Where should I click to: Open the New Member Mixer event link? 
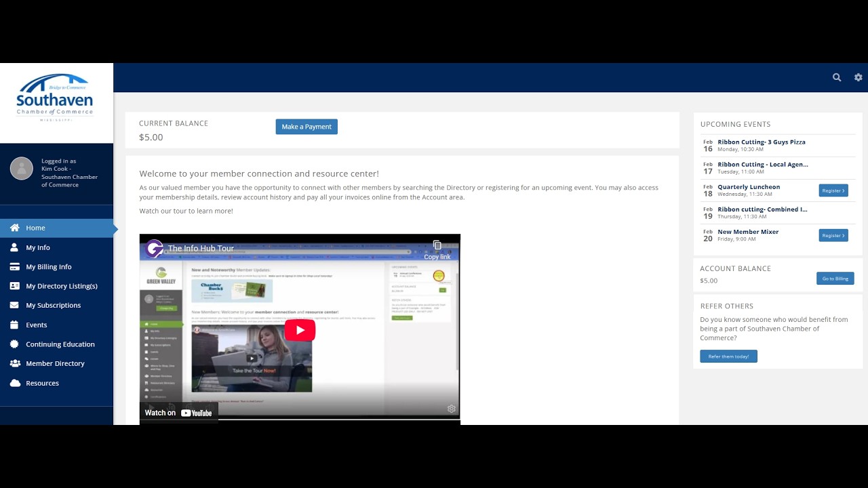click(748, 231)
